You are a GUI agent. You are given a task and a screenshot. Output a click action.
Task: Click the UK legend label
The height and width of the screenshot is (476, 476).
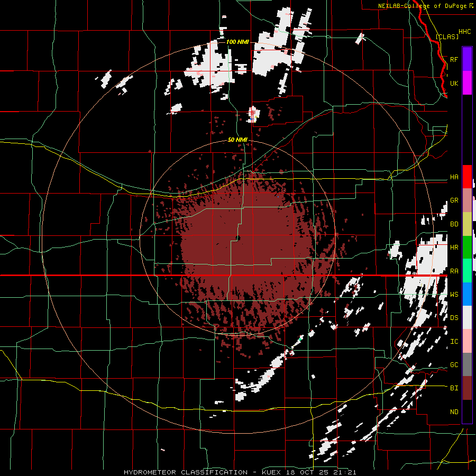454,83
